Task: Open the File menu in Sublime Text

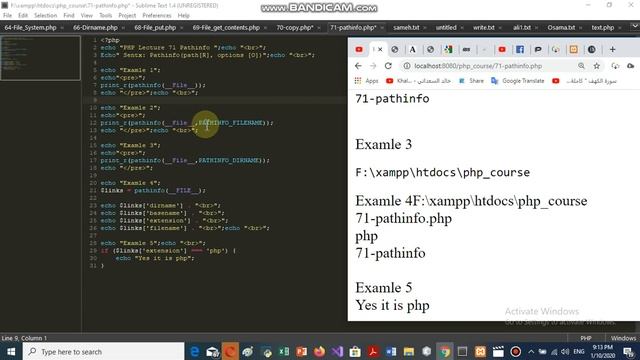Action: pyautogui.click(x=7, y=16)
